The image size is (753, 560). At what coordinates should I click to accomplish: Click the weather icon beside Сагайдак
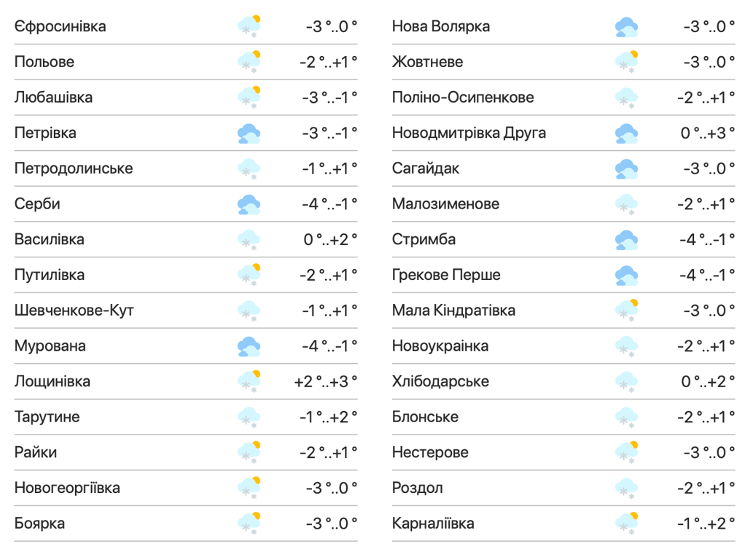pyautogui.click(x=626, y=169)
